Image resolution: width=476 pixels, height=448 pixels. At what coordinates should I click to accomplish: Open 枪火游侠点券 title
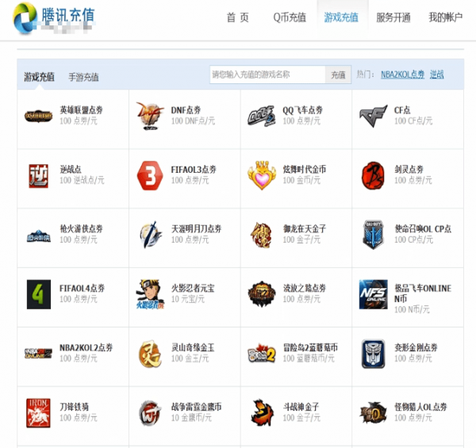pos(82,228)
